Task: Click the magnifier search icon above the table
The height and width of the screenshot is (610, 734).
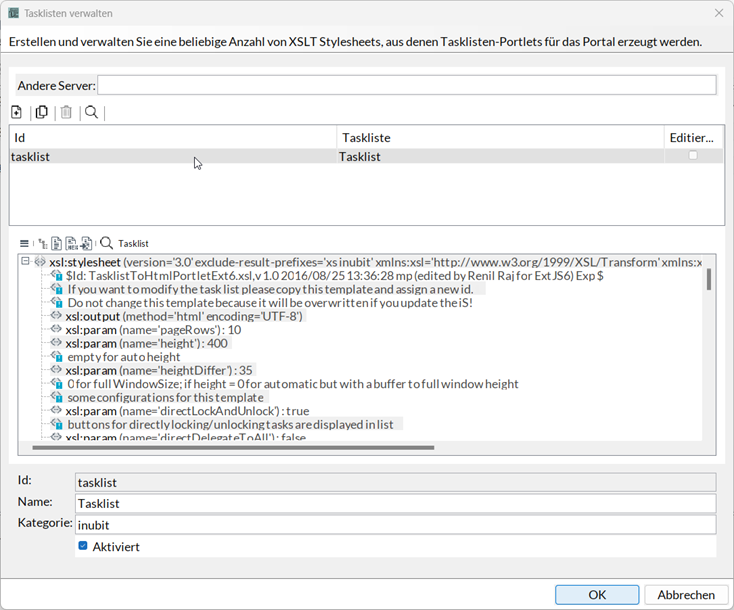Action: click(91, 112)
